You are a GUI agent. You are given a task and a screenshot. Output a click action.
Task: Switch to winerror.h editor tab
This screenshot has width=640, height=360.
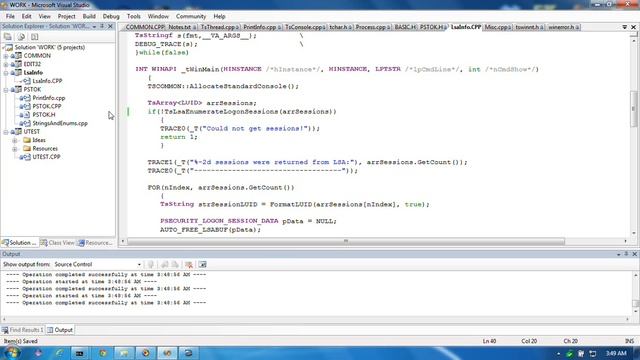click(x=563, y=27)
